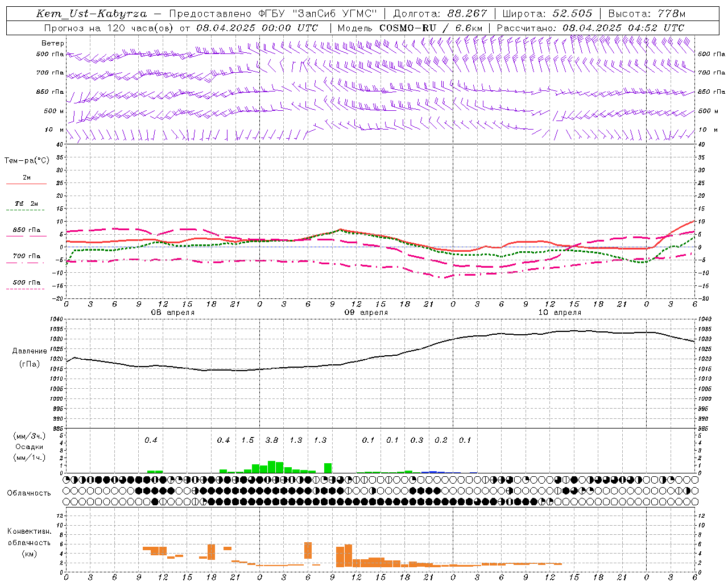Click the 500 гПа temperature legend entry

click(x=27, y=282)
